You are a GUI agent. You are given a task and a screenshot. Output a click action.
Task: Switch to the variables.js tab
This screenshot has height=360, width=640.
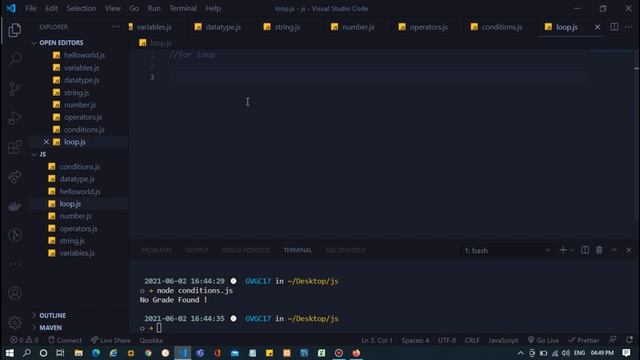click(x=153, y=27)
